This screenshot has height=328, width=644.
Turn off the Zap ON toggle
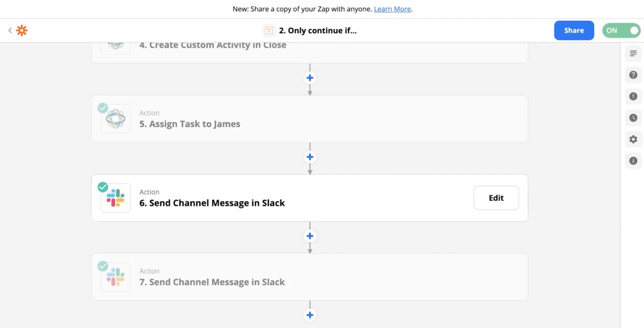coord(621,31)
